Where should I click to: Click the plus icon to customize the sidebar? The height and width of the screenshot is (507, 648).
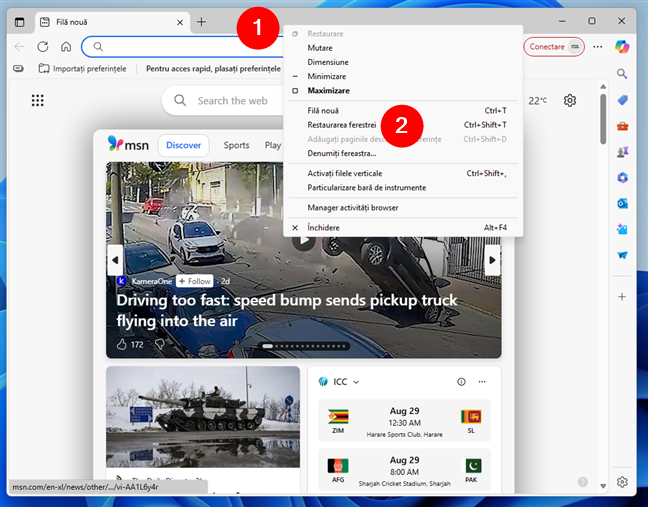622,297
